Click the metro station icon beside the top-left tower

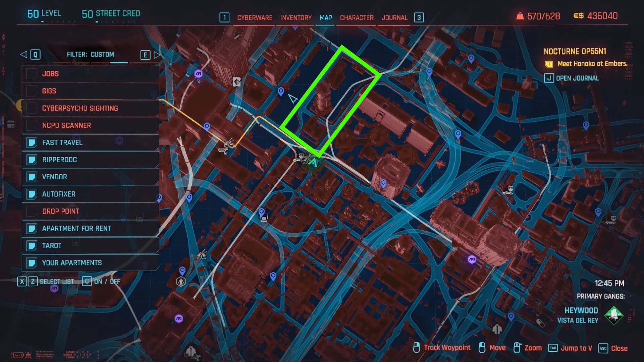pos(199,73)
